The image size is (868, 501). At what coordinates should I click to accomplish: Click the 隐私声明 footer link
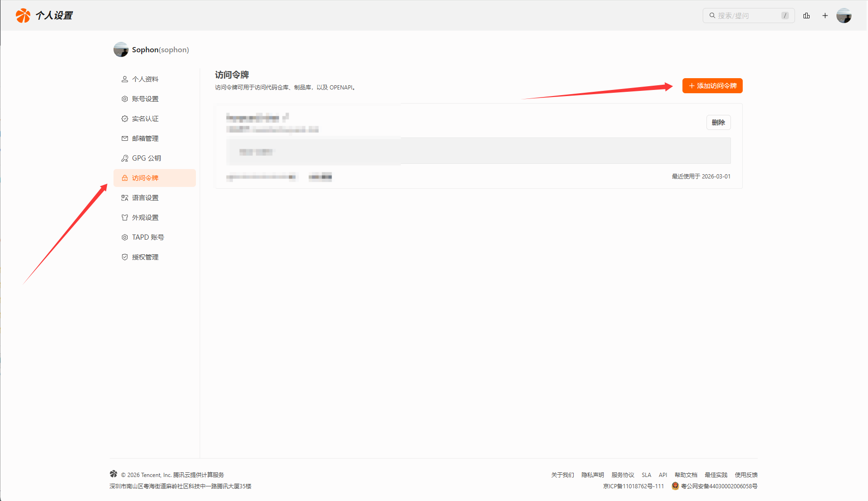[x=592, y=475]
